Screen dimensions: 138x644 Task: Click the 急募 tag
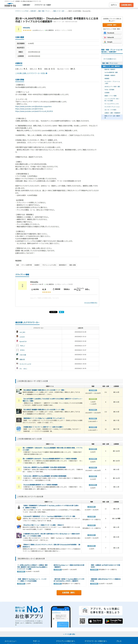[18, 265]
